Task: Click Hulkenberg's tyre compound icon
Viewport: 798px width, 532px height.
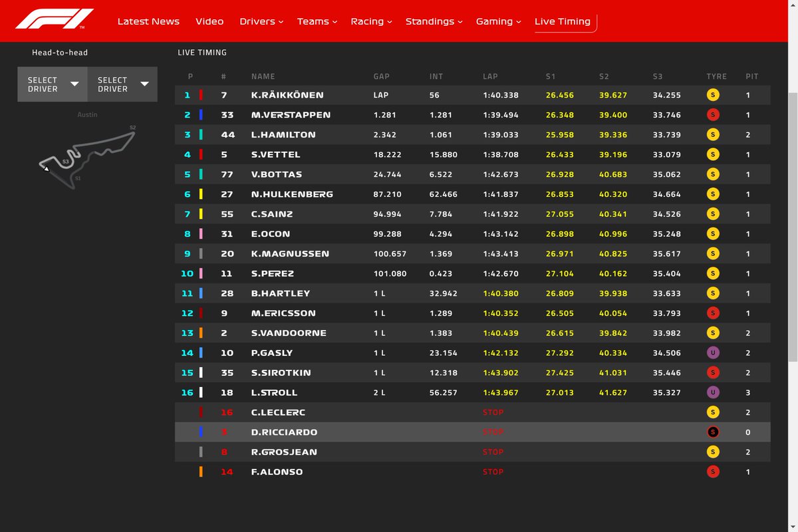Action: (x=713, y=194)
